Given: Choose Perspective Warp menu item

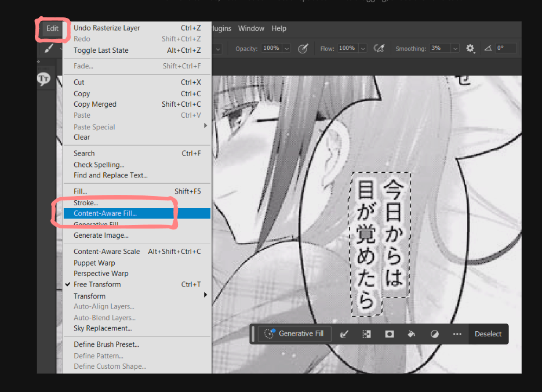Looking at the screenshot, I should (137, 274).
